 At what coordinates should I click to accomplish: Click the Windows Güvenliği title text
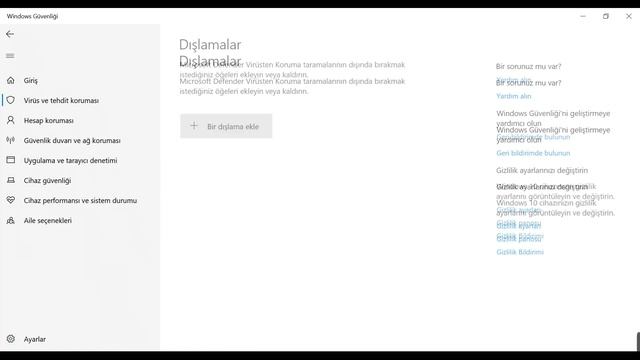pos(32,16)
